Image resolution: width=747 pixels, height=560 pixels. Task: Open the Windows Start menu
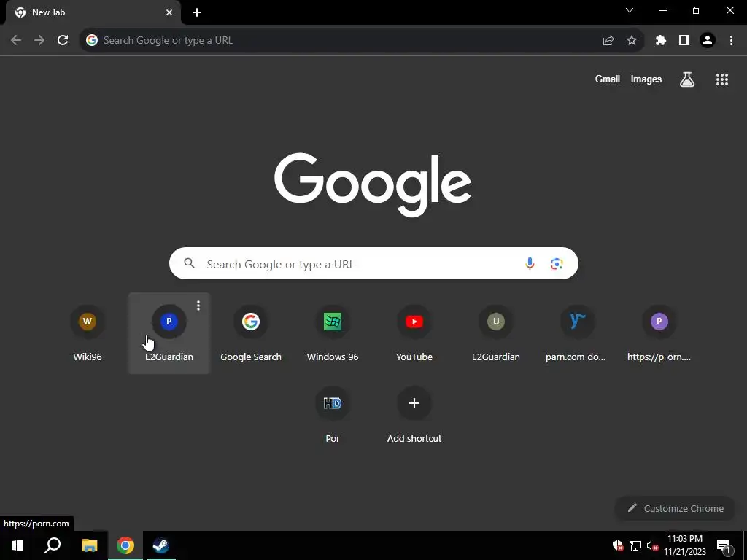coord(18,545)
